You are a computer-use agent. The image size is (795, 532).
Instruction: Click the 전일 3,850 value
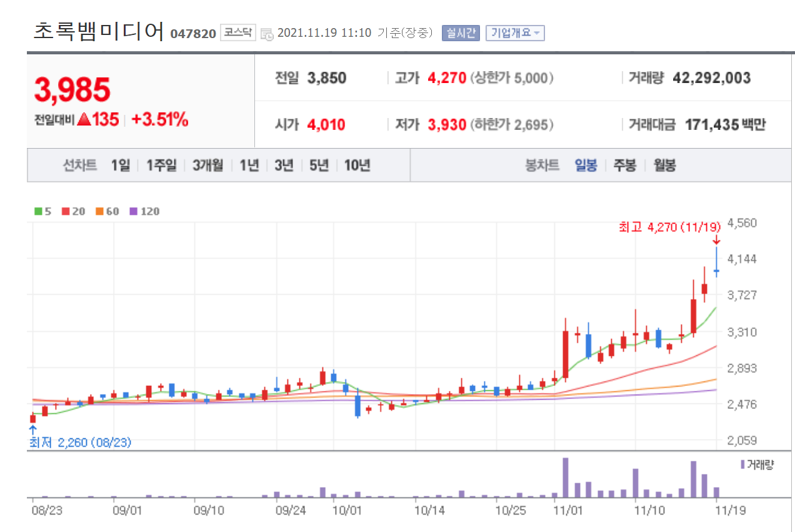pyautogui.click(x=327, y=78)
